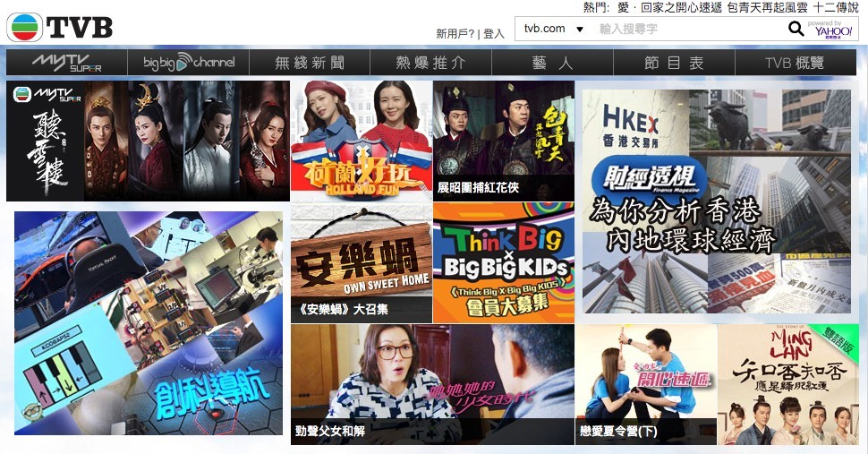868x454 pixels.
Task: Open hot topic 愛．回家之開心速遞
Action: (x=669, y=7)
